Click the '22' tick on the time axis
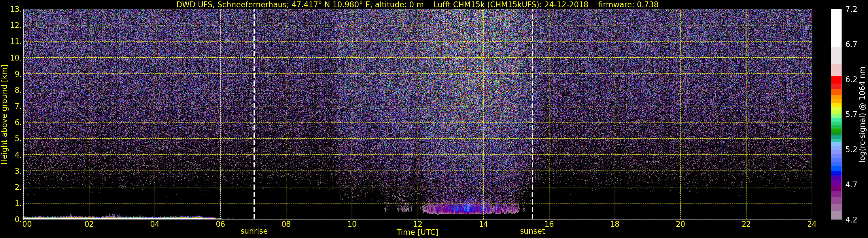 click(x=746, y=224)
